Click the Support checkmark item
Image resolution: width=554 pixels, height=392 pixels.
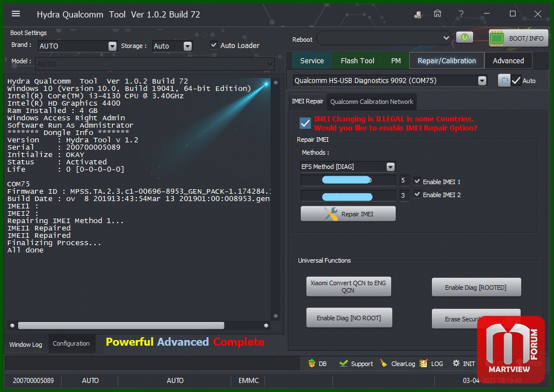coord(356,363)
